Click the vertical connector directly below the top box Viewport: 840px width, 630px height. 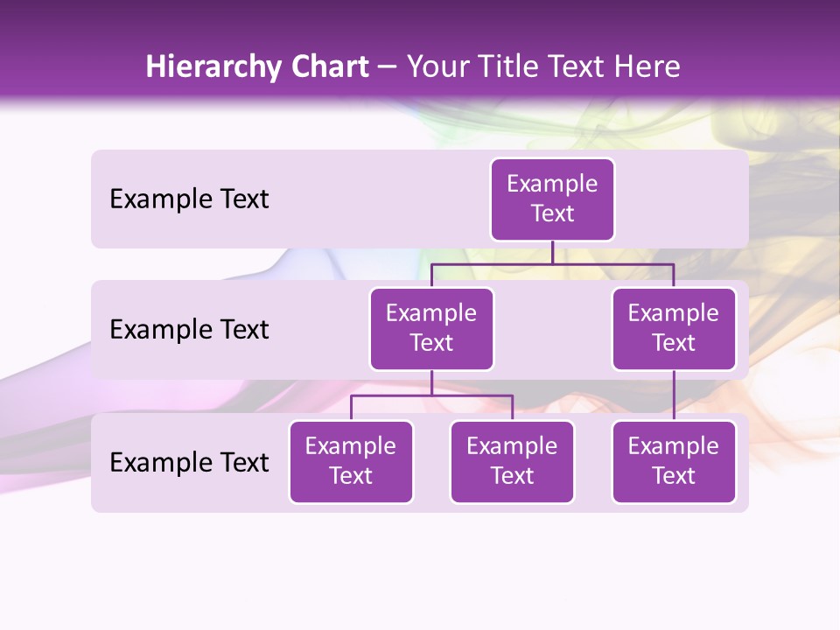[552, 252]
